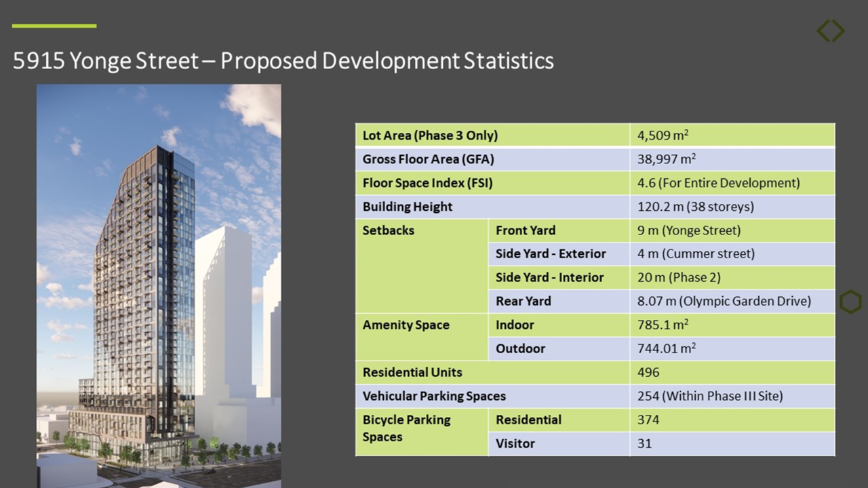
Task: Click the Outdoor amenity sub-label
Action: click(x=520, y=348)
